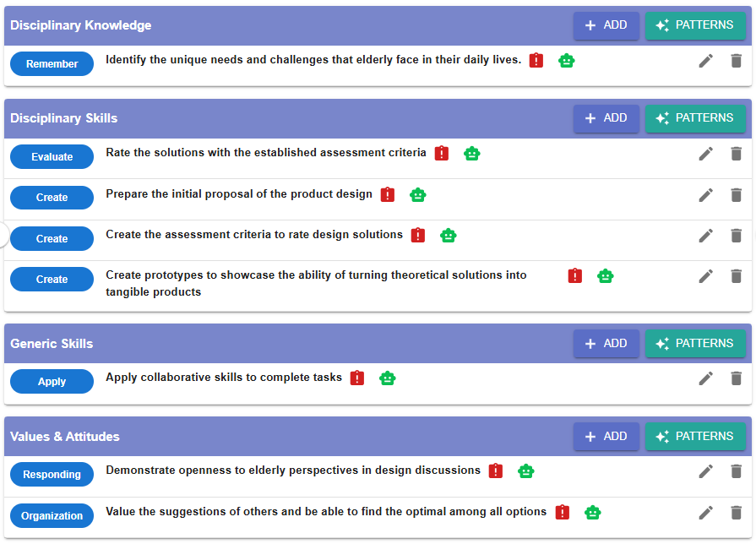Image resolution: width=756 pixels, height=544 pixels.
Task: Edit the 'Prepare the initial proposal' outcome
Action: point(706,195)
